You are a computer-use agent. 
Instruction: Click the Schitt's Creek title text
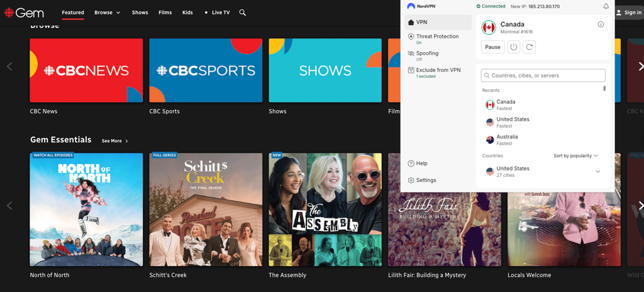[x=168, y=275]
